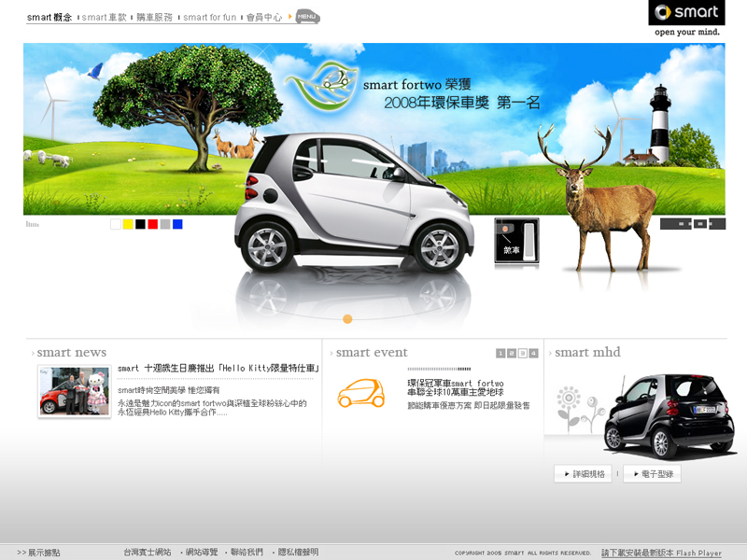Viewport: 747px width, 560px height.
Task: Click the smart event section heading
Action: tap(372, 353)
